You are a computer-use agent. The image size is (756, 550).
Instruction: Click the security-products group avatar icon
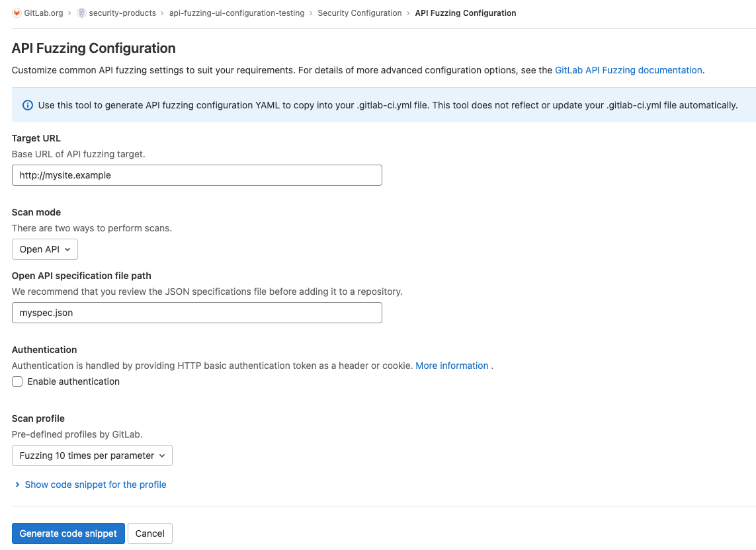click(81, 13)
